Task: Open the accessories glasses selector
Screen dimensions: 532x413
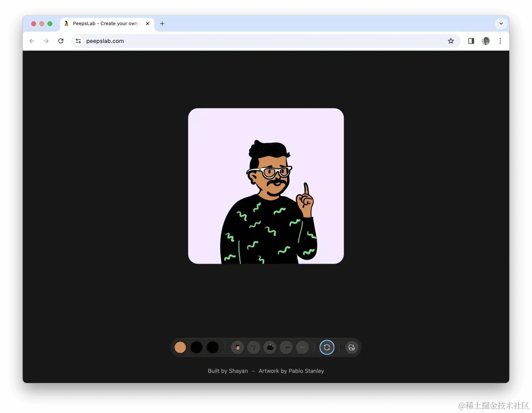Action: pyautogui.click(x=302, y=347)
